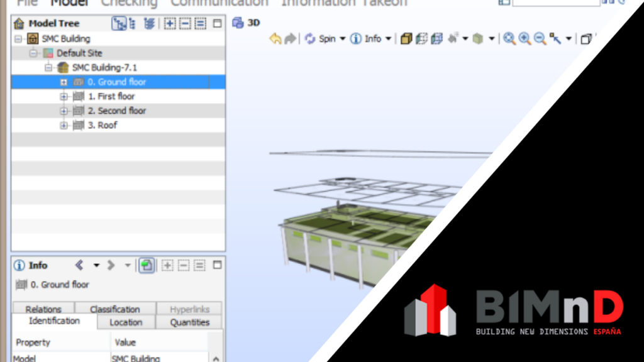
Task: Click the solid yellow box view icon
Action: pyautogui.click(x=406, y=39)
